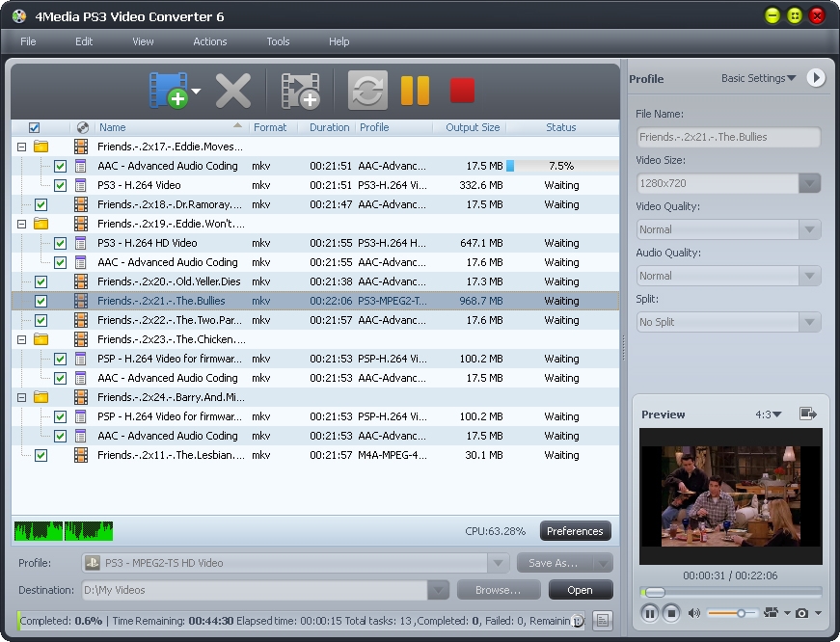Open the Tools menu
The image size is (840, 642).
point(278,41)
